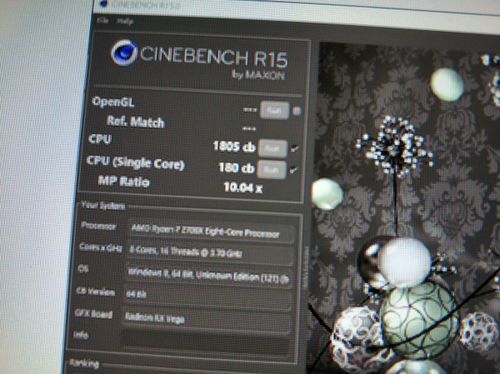Screen dimensions: 500x374
Task: Click the Ranking section header
Action: point(85,363)
